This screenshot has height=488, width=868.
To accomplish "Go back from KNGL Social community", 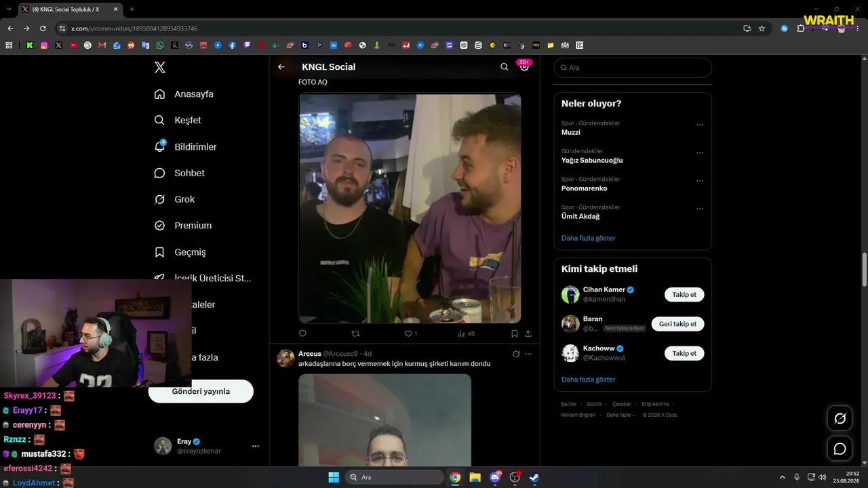I will [x=281, y=67].
